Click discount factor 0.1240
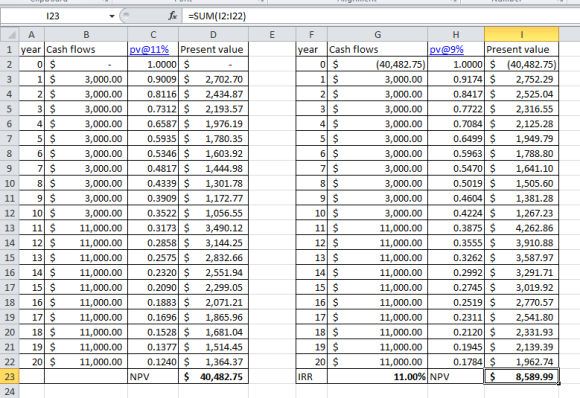The height and width of the screenshot is (398, 580). pyautogui.click(x=153, y=362)
